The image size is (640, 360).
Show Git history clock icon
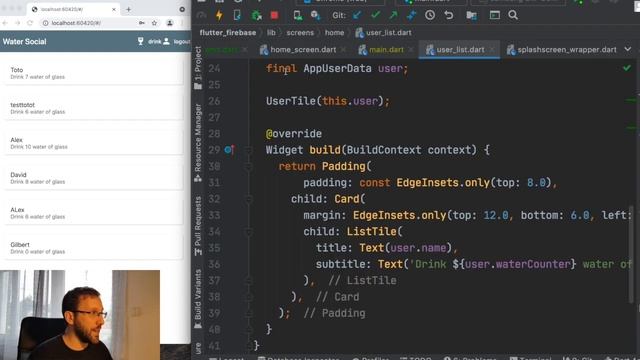tap(430, 15)
